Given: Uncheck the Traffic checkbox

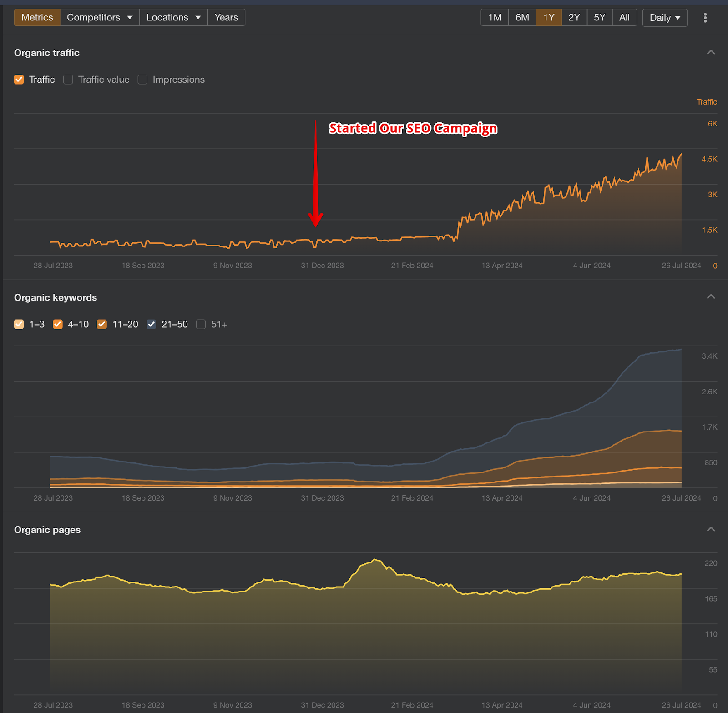Looking at the screenshot, I should click(x=19, y=80).
